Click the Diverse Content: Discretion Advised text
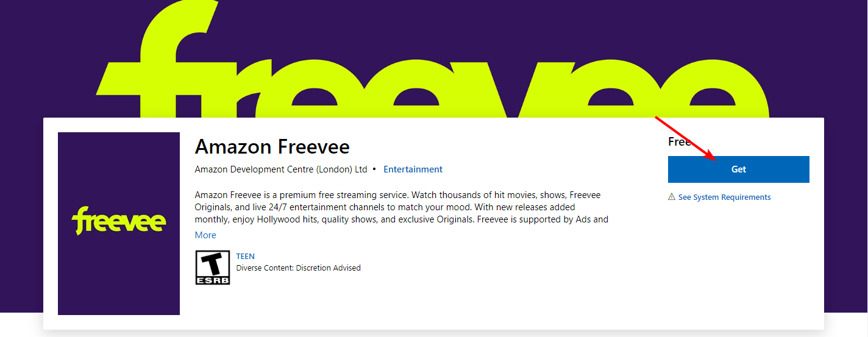This screenshot has height=337, width=868. click(298, 268)
